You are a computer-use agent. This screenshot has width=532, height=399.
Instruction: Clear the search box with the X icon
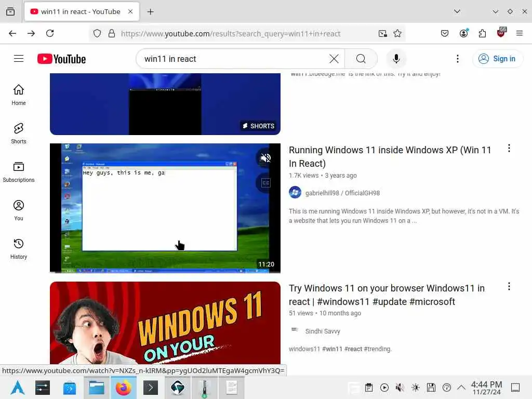(x=334, y=59)
